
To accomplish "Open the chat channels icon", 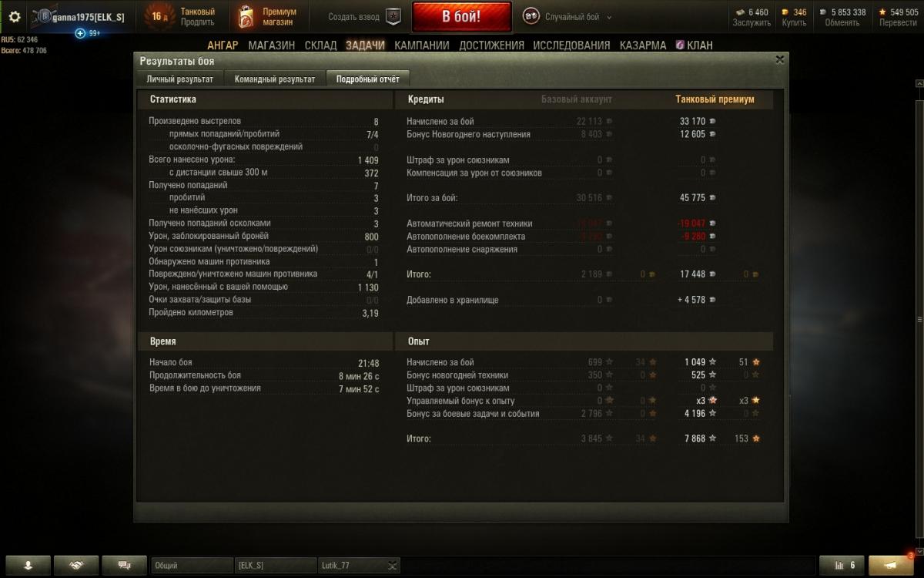I will pos(124,565).
